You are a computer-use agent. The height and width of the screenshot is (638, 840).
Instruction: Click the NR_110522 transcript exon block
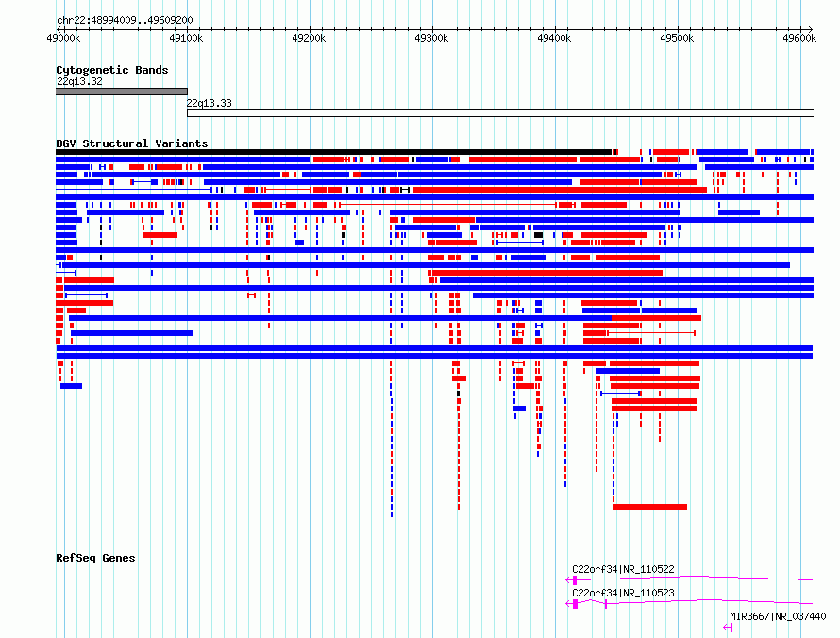[x=575, y=580]
